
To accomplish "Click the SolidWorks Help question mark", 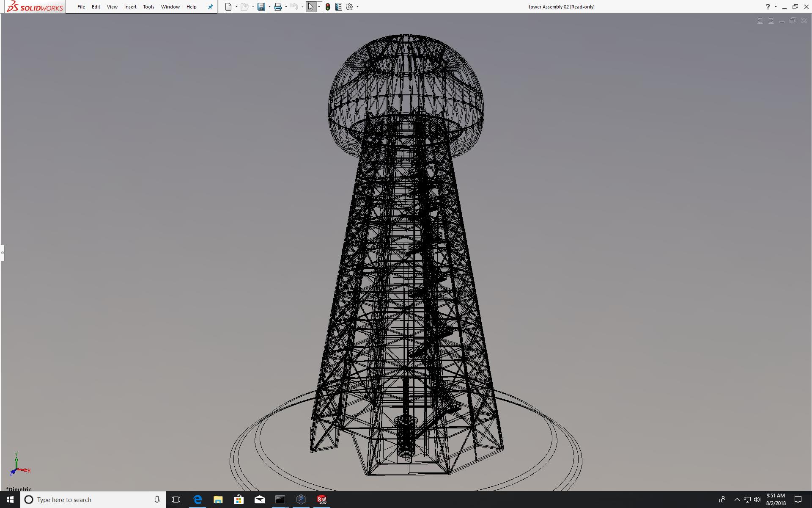I will click(x=768, y=7).
